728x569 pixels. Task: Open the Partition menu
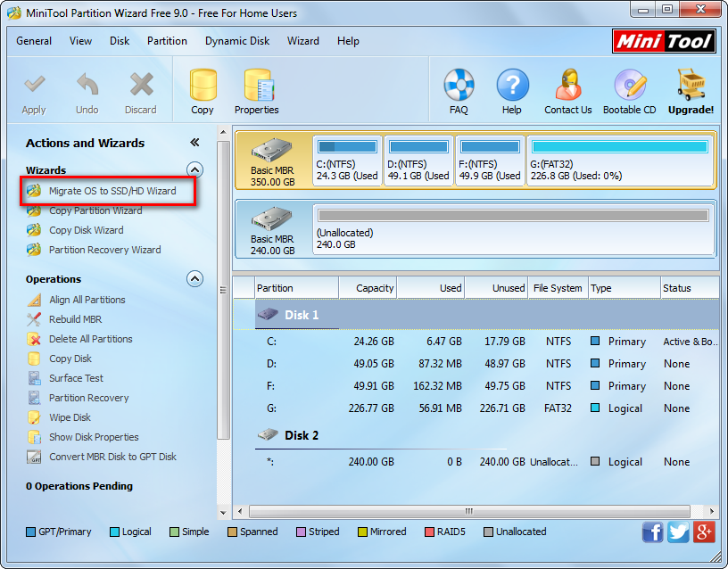tap(167, 41)
